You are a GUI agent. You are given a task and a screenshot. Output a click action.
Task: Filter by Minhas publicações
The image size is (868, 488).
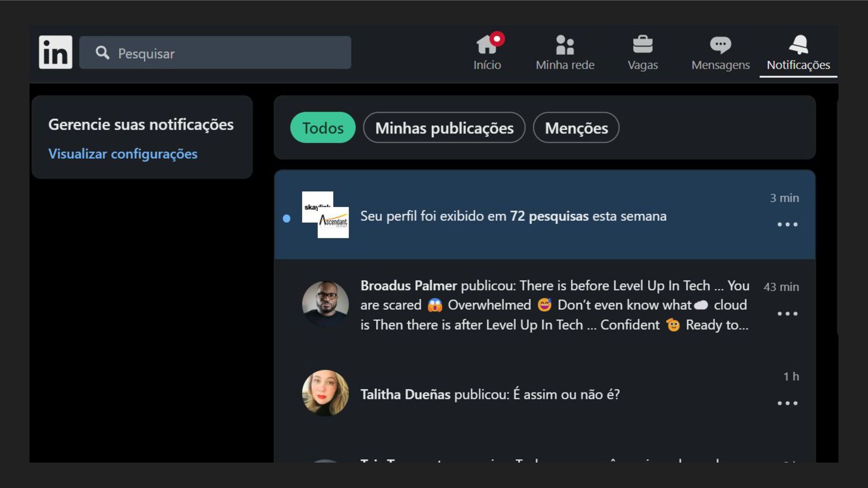444,128
